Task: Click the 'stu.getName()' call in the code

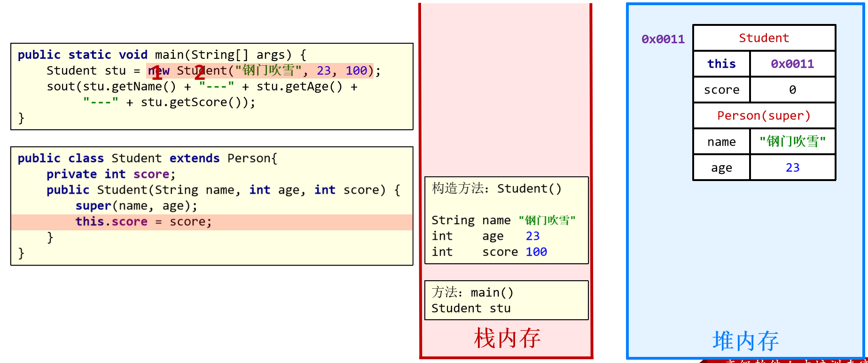Action: [129, 87]
